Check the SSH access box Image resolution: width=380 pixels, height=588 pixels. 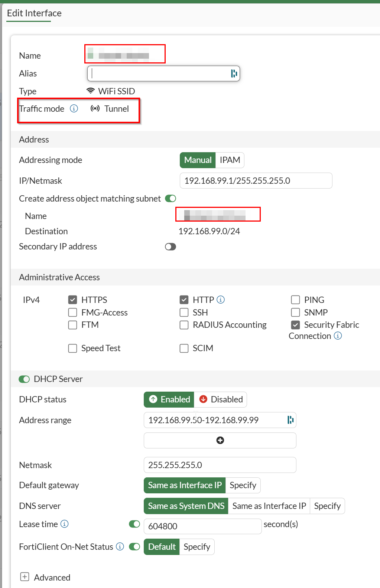[184, 313]
